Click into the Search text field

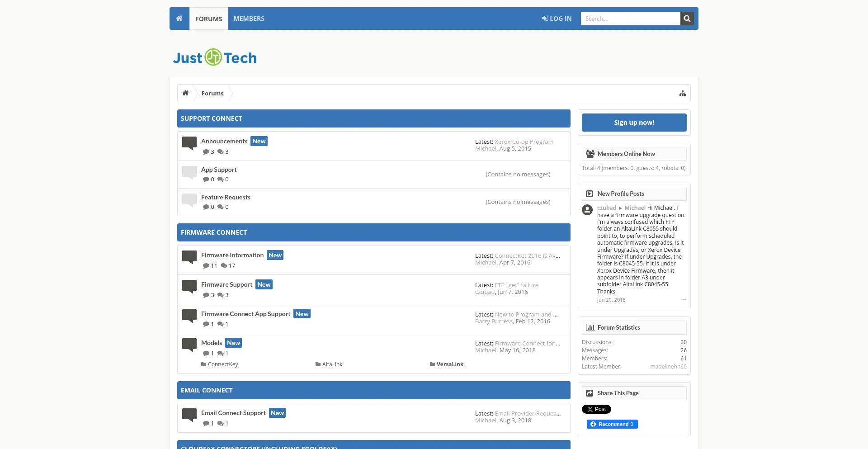630,19
